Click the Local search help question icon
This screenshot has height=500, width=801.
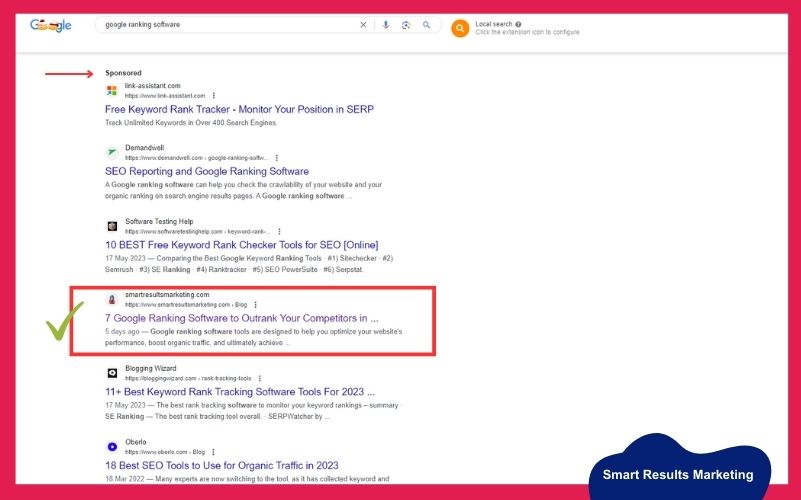[x=519, y=24]
